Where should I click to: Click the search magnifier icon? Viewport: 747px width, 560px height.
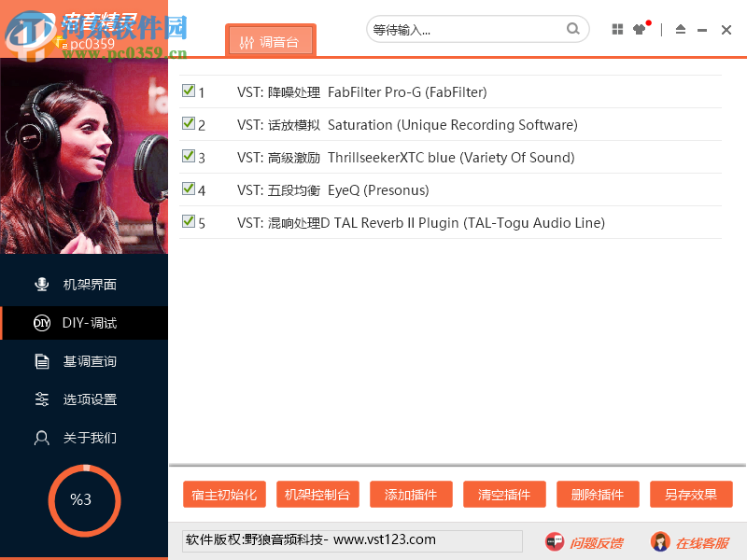click(x=572, y=29)
